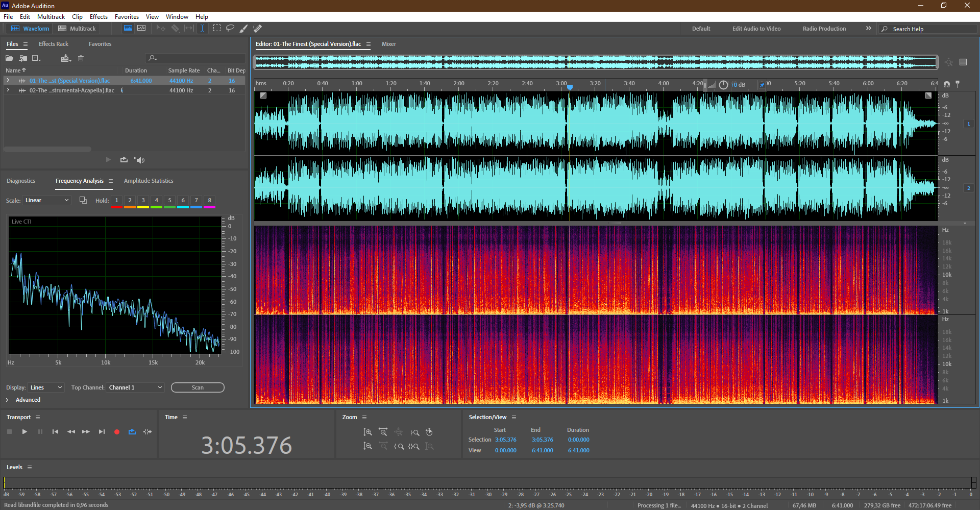Select the Time Selection tool
Viewport: 980px width, 510px height.
coord(202,29)
